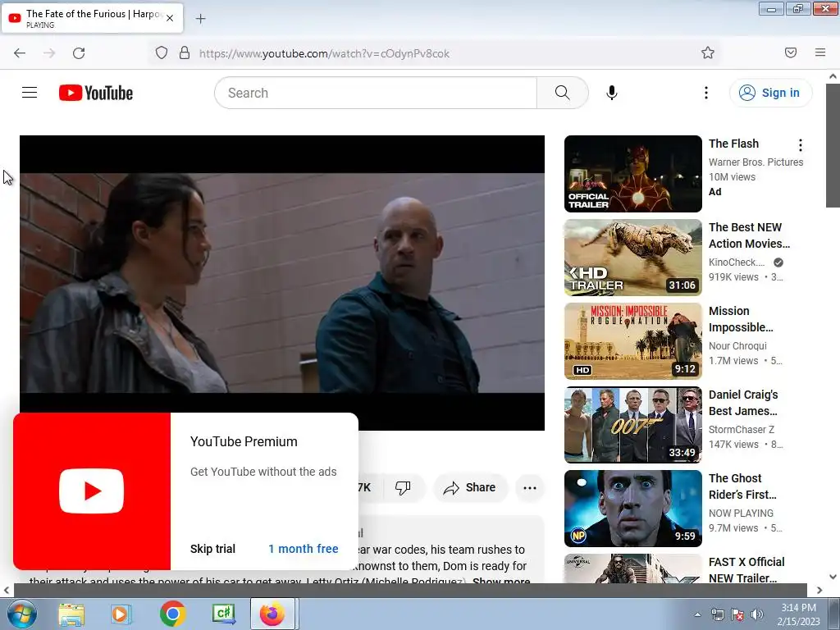Open The Flash trailer thumbnail
This screenshot has width=840, height=630.
(633, 174)
